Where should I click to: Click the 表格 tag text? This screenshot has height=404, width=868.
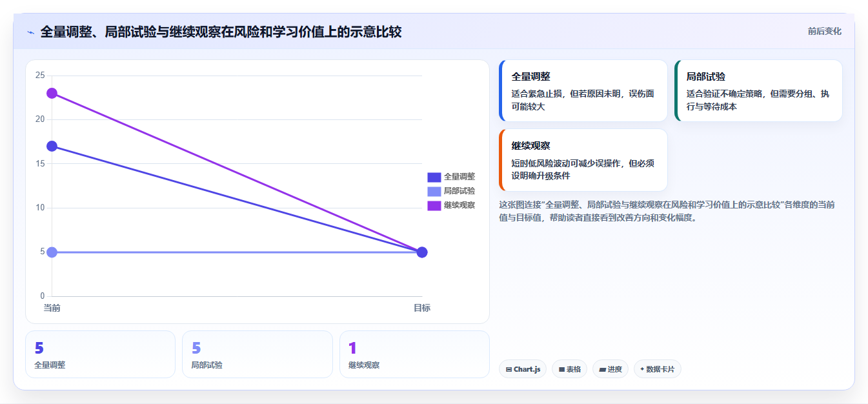[x=574, y=370]
